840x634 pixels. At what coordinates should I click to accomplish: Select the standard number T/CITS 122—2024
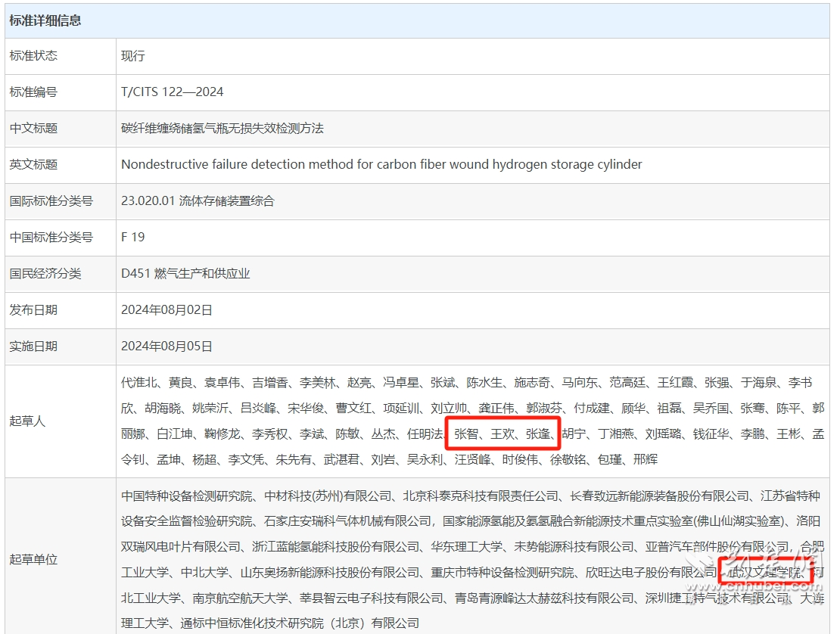coord(172,92)
